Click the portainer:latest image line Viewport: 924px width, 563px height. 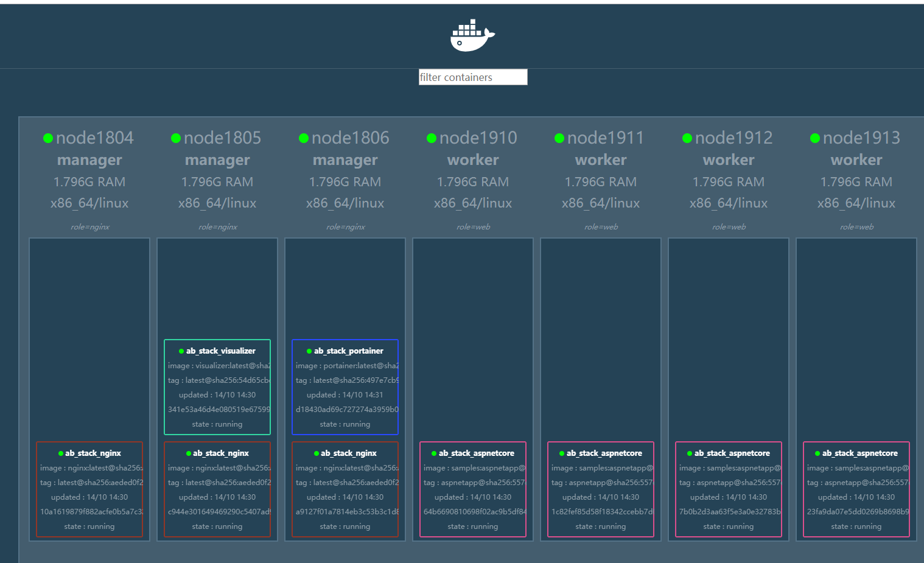tap(346, 366)
